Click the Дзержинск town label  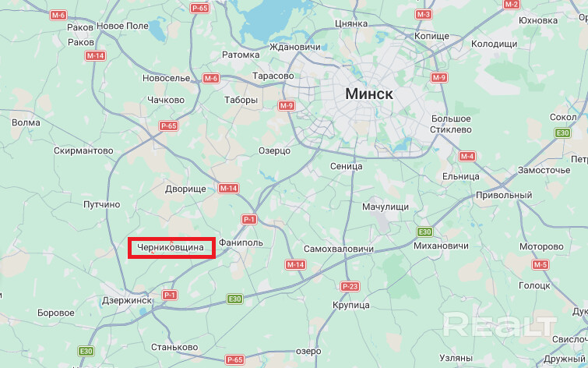tap(127, 300)
